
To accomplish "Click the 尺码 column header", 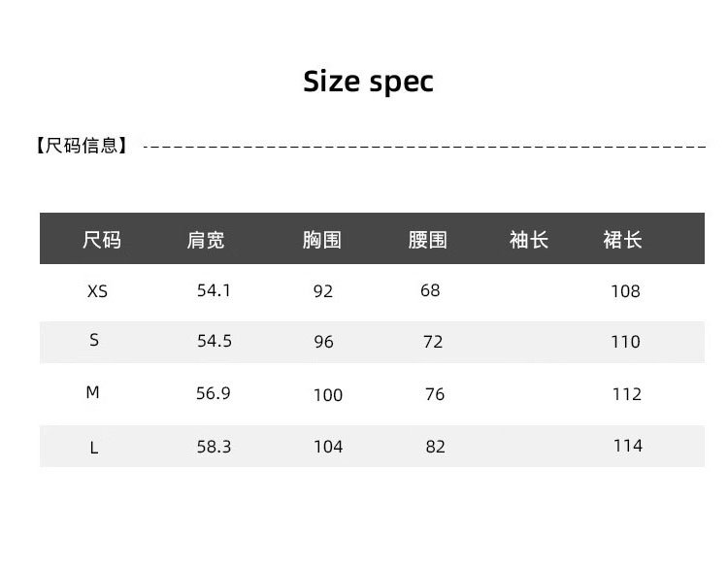I will pos(102,240).
